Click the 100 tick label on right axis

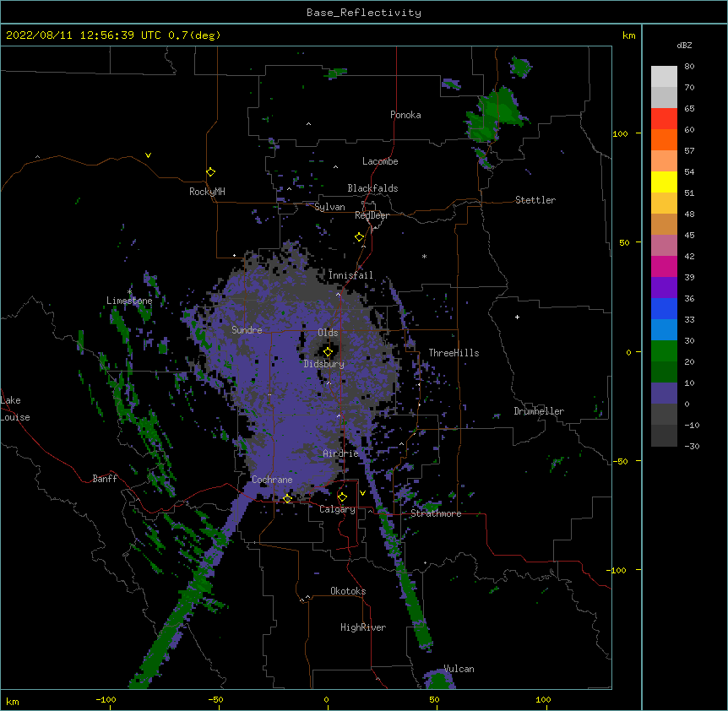tap(620, 133)
